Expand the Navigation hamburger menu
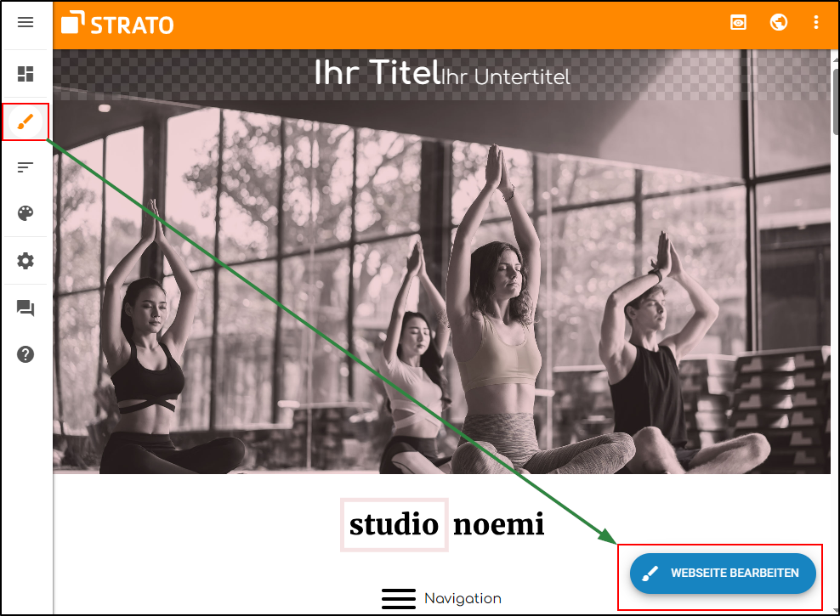Image resolution: width=840 pixels, height=616 pixels. [441, 598]
